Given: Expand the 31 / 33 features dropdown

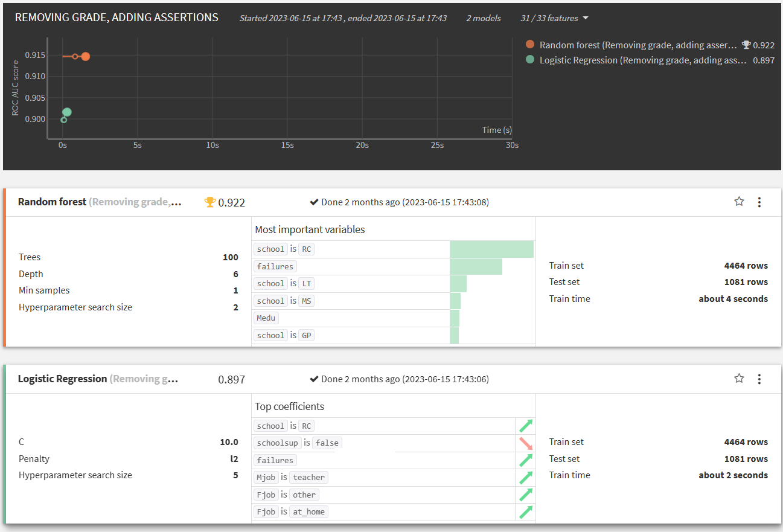Looking at the screenshot, I should 554,18.
